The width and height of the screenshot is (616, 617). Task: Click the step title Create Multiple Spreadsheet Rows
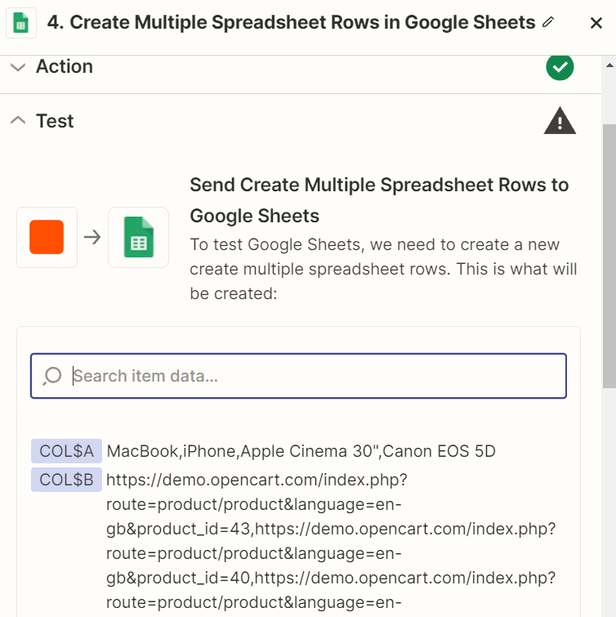click(x=291, y=22)
